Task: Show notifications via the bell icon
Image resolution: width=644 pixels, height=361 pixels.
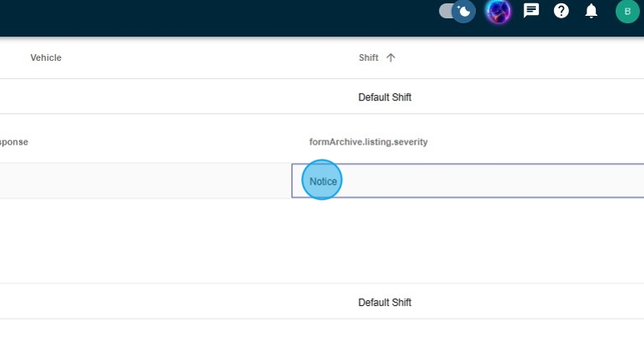Action: [x=591, y=11]
